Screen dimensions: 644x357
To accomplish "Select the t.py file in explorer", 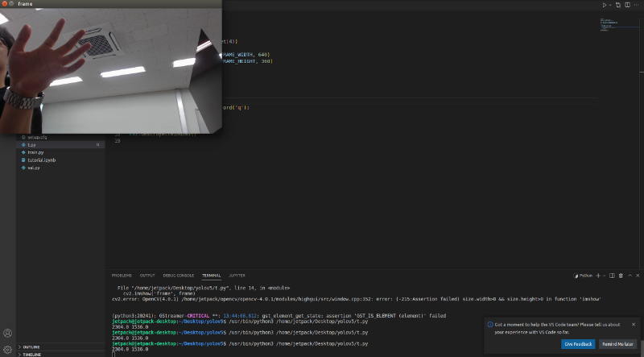I will [x=60, y=145].
